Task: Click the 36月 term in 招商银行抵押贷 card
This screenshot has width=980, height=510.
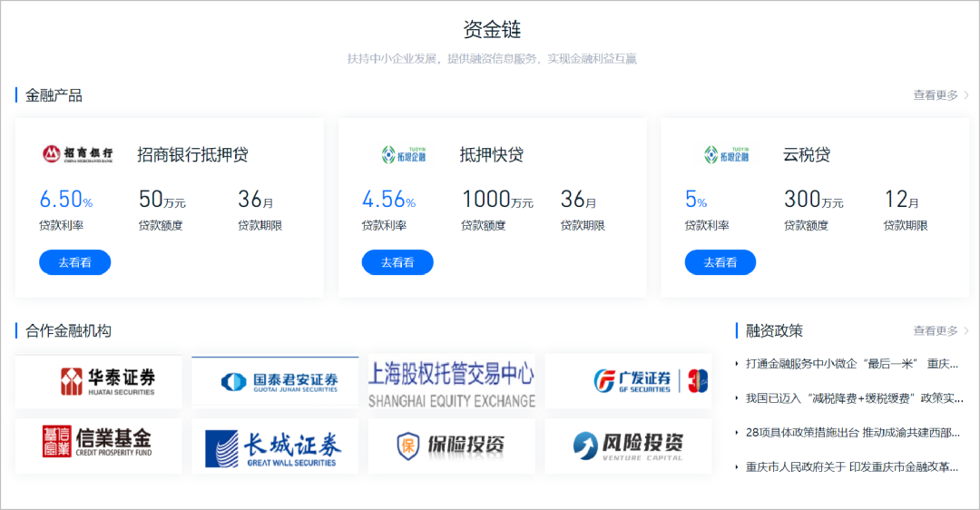Action: click(x=256, y=200)
